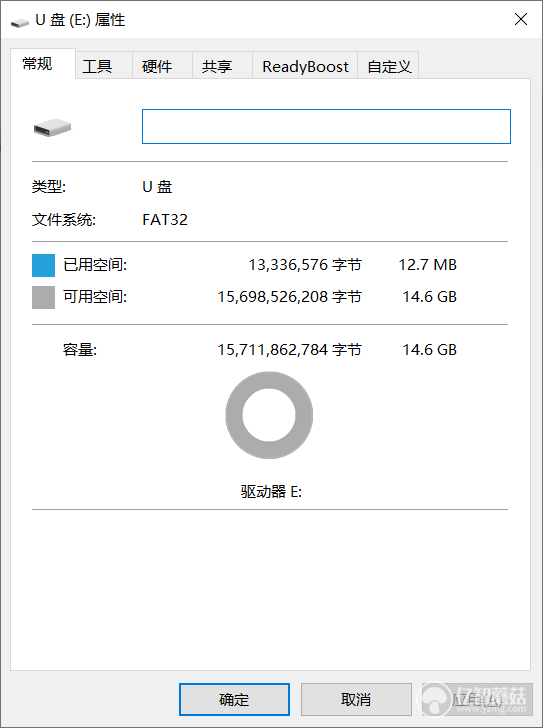Click the FAT32 file system value

(x=165, y=219)
